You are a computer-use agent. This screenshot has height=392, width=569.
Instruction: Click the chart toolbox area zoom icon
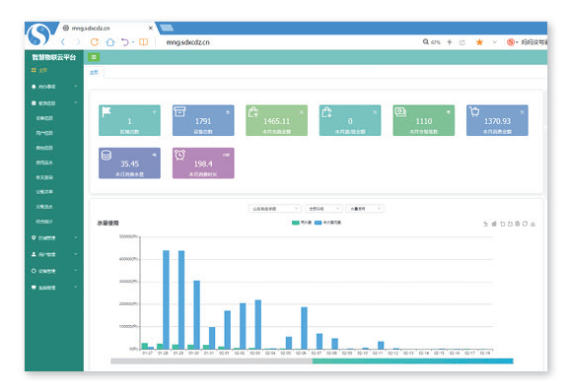coord(503,224)
